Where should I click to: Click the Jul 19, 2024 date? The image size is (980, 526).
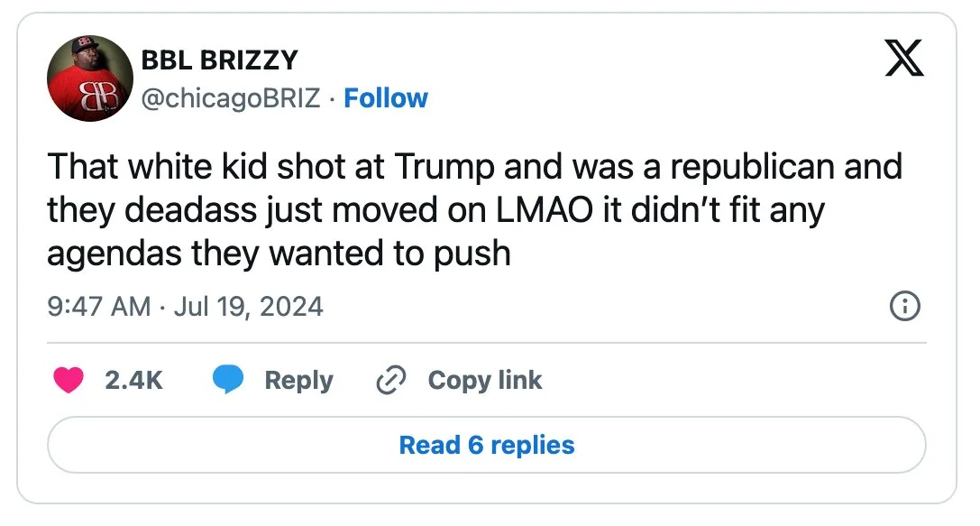click(x=248, y=307)
